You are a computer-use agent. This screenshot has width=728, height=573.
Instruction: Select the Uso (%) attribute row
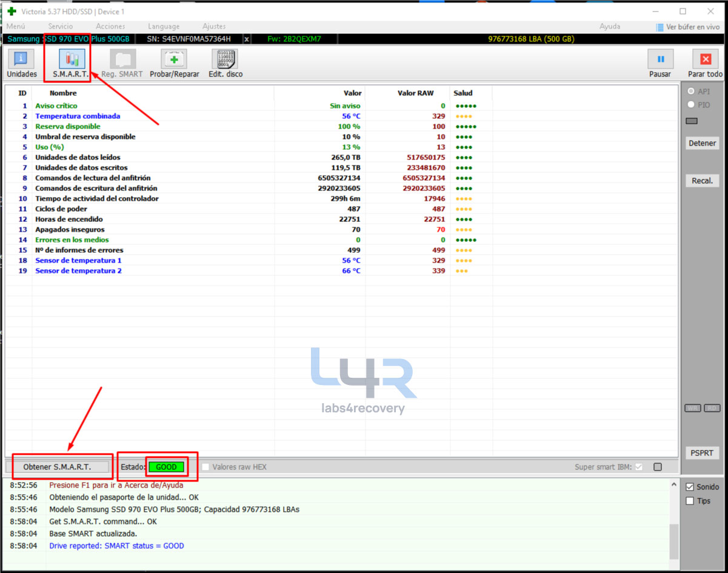pos(342,147)
